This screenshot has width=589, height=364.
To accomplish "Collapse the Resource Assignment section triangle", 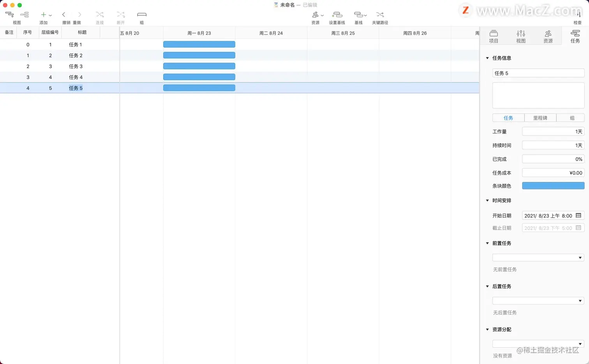I will (487, 329).
